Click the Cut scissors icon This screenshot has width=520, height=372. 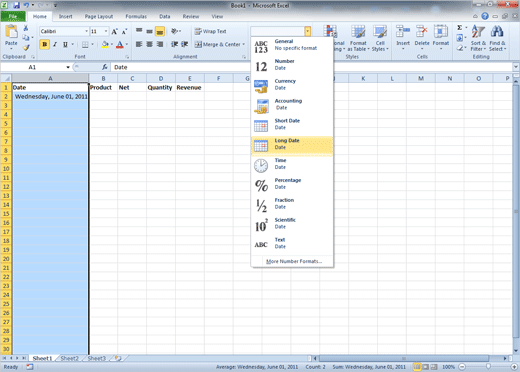point(26,28)
